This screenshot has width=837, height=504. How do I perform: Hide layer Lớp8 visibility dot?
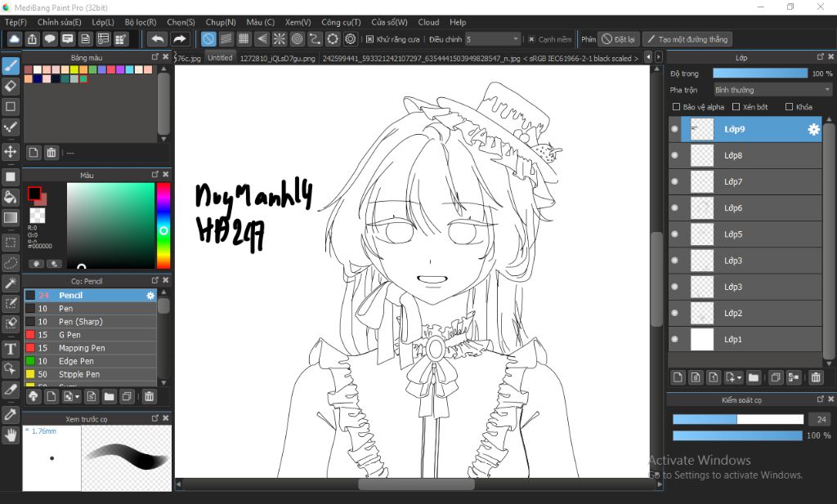(674, 155)
